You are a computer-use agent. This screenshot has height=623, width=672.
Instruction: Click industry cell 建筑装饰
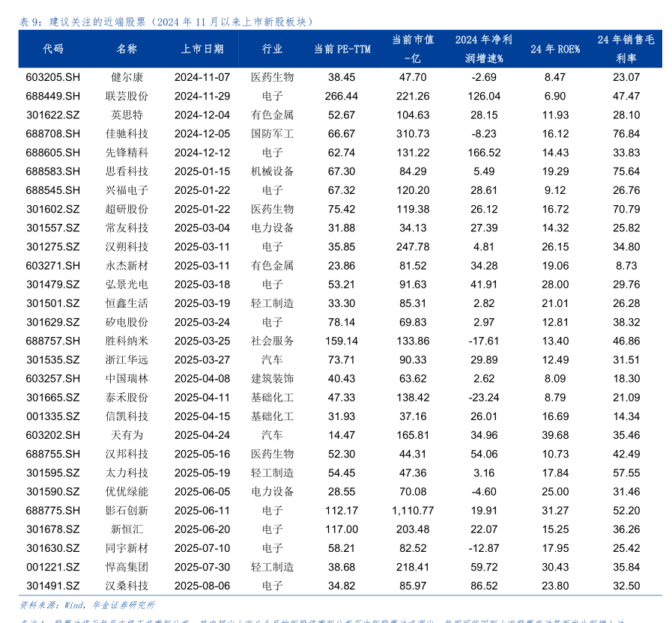point(272,379)
